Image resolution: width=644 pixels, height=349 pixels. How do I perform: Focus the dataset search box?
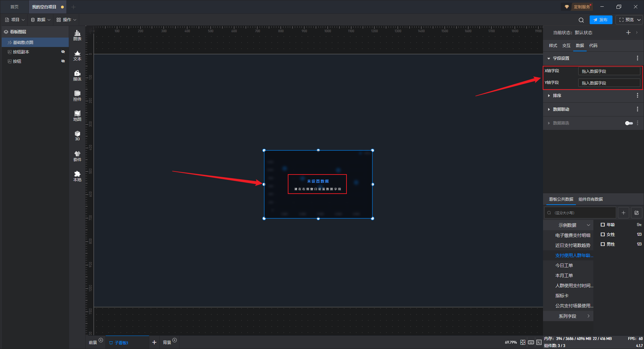[580, 213]
